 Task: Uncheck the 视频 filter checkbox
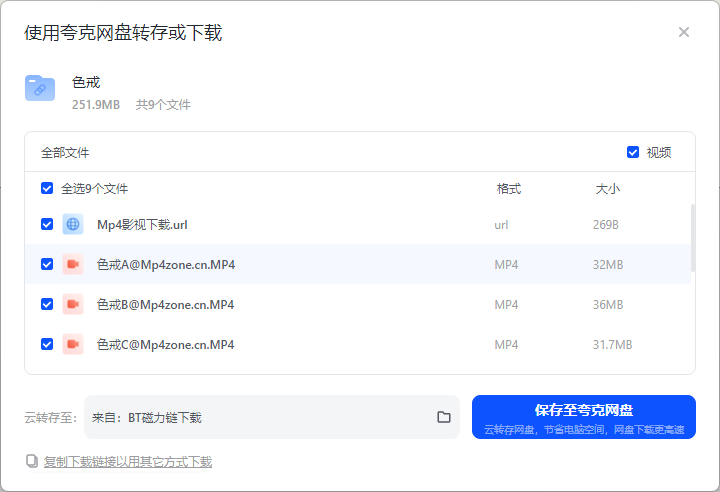pyautogui.click(x=633, y=152)
